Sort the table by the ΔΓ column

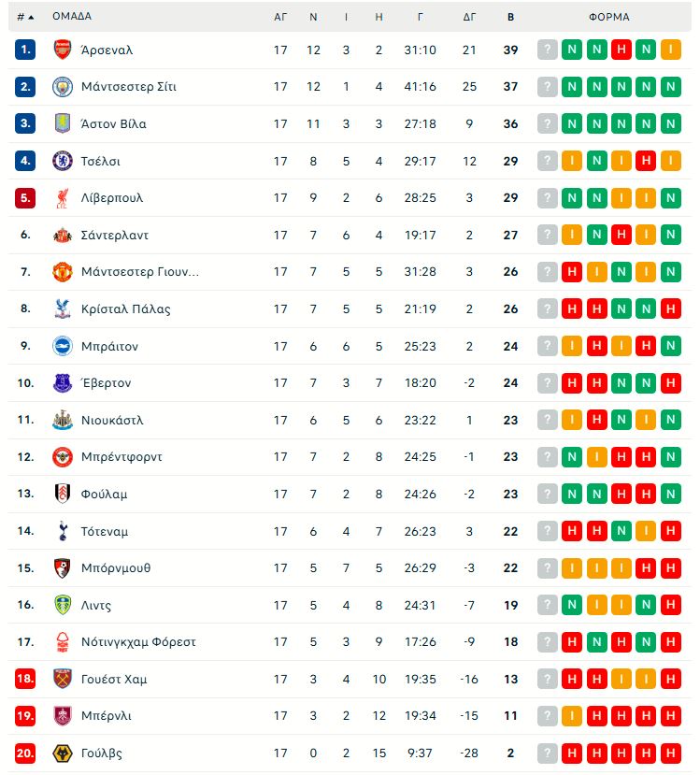pyautogui.click(x=473, y=16)
